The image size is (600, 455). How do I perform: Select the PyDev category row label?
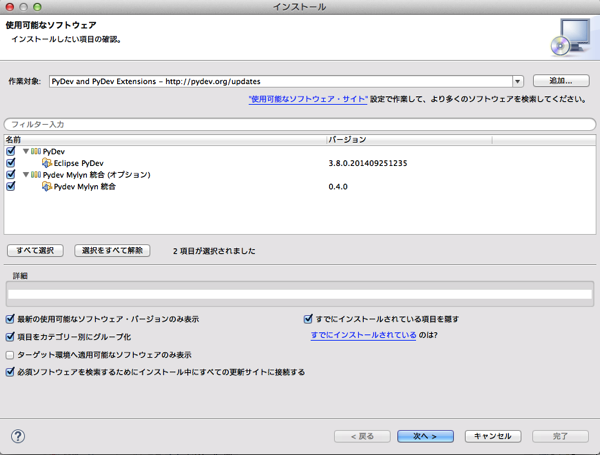coord(54,152)
